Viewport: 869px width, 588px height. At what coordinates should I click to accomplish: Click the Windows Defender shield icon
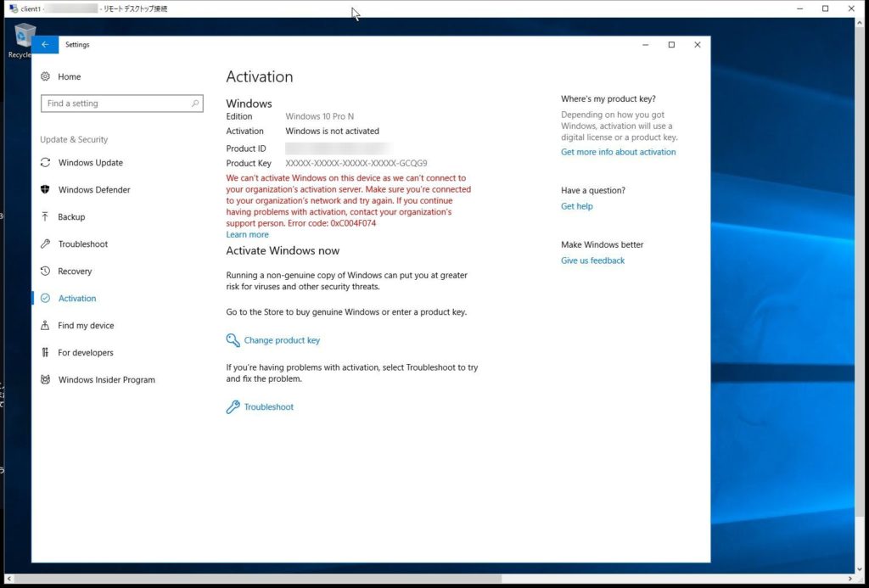tap(46, 189)
